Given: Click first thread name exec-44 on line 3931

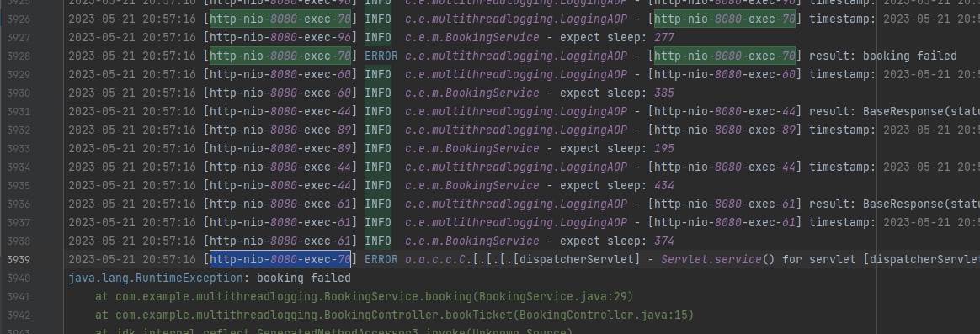Looking at the screenshot, I should tap(280, 112).
